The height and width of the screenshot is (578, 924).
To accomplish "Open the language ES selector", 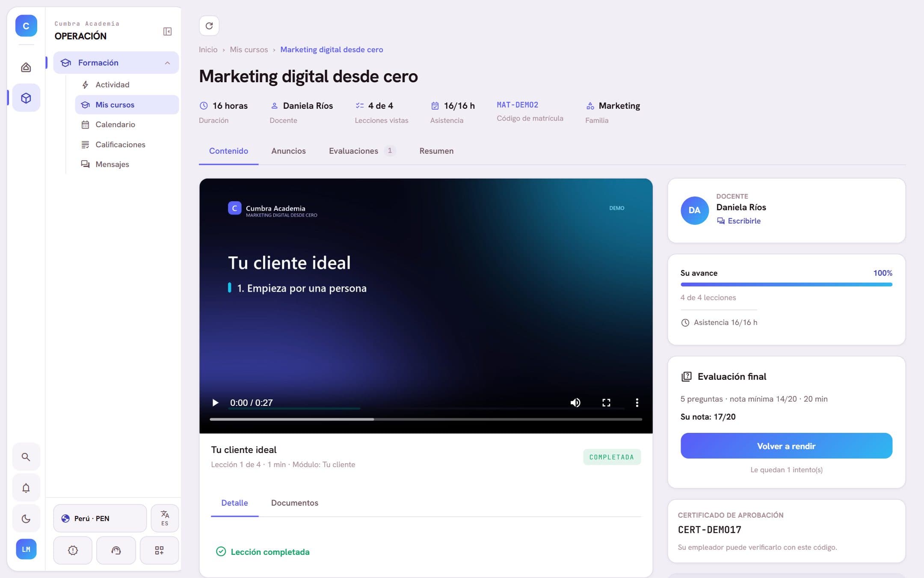I will [165, 518].
